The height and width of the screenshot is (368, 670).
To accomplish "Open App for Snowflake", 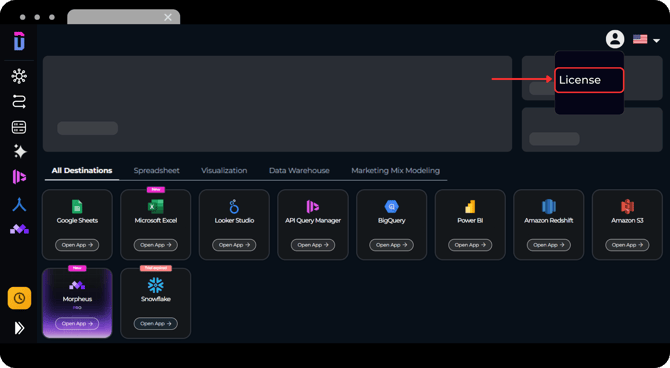I will pos(156,324).
